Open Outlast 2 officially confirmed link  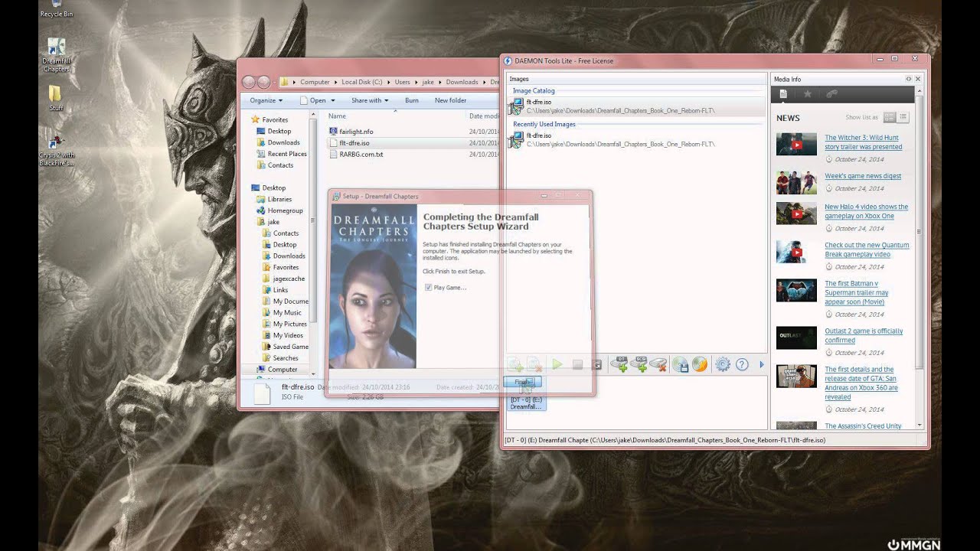[x=864, y=336]
